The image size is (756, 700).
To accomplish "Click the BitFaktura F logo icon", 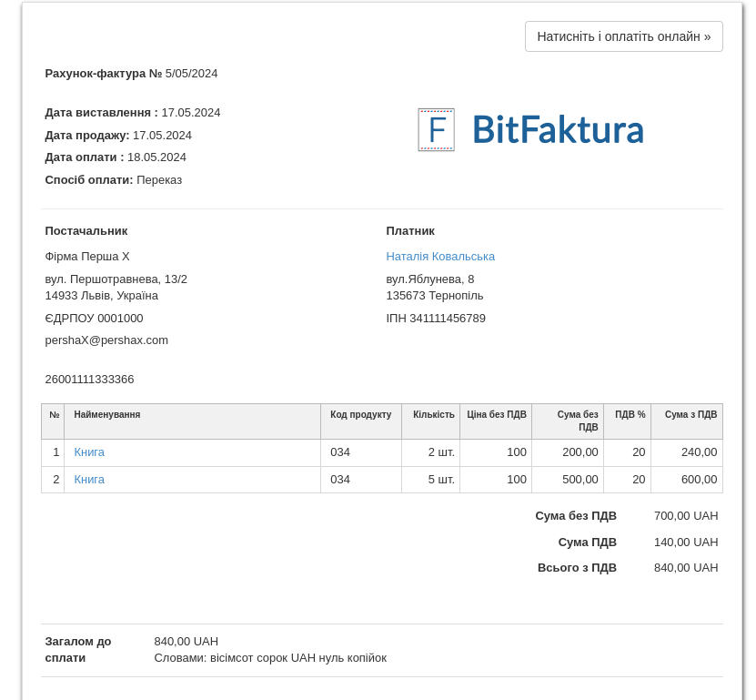I will click(x=436, y=130).
